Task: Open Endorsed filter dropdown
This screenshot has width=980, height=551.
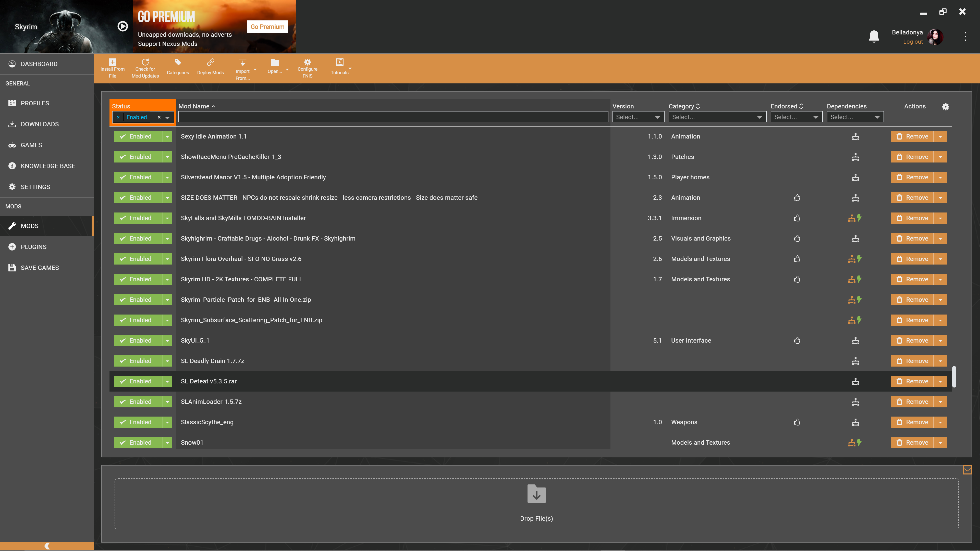Action: [796, 117]
